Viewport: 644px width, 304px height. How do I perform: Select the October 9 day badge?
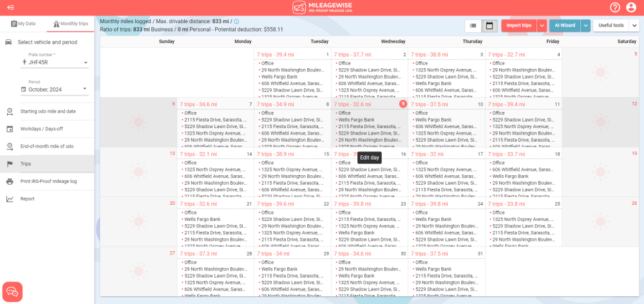click(x=402, y=104)
